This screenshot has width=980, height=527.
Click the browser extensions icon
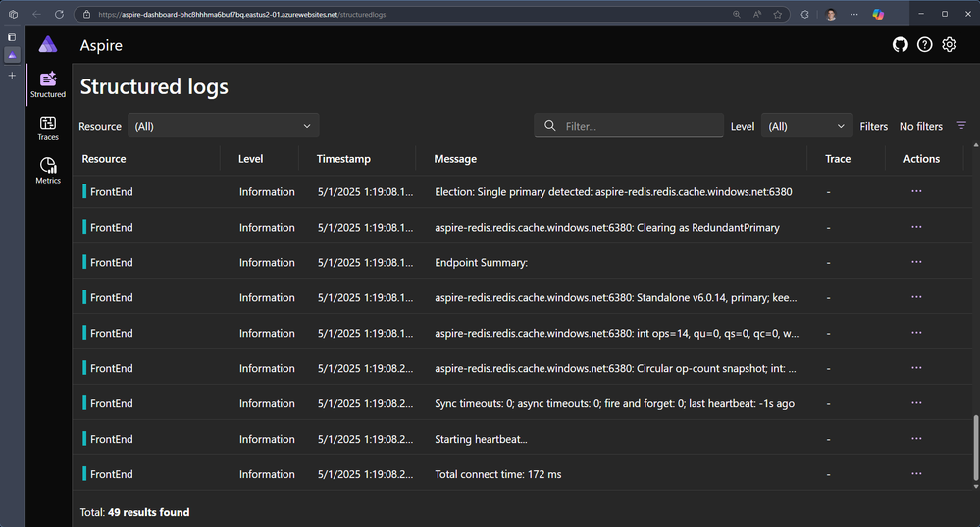pyautogui.click(x=805, y=14)
